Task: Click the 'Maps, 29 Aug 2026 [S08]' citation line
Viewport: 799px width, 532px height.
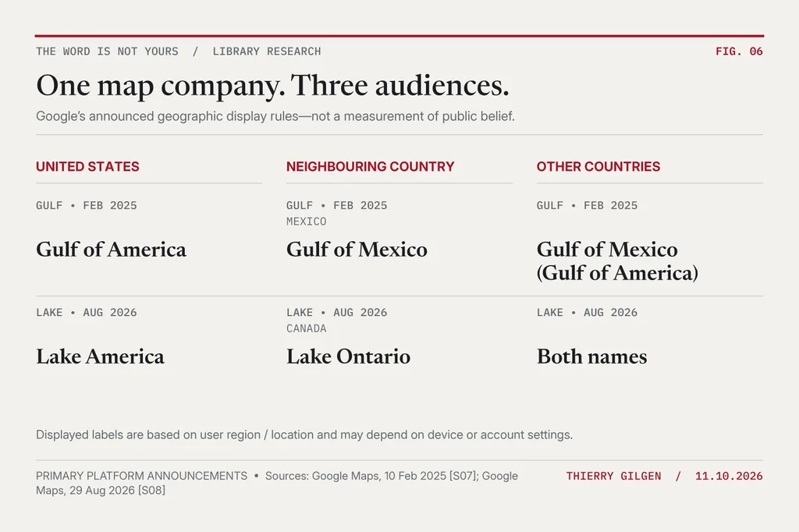Action: click(x=101, y=490)
